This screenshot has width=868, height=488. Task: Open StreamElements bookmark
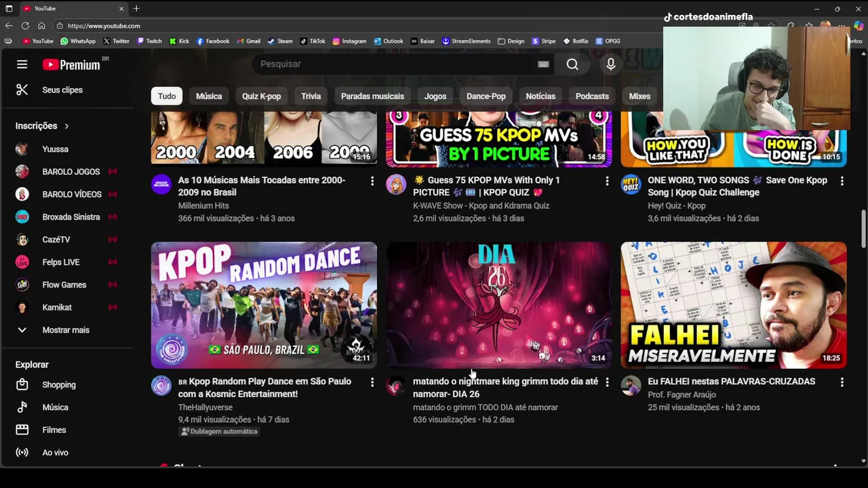point(466,41)
